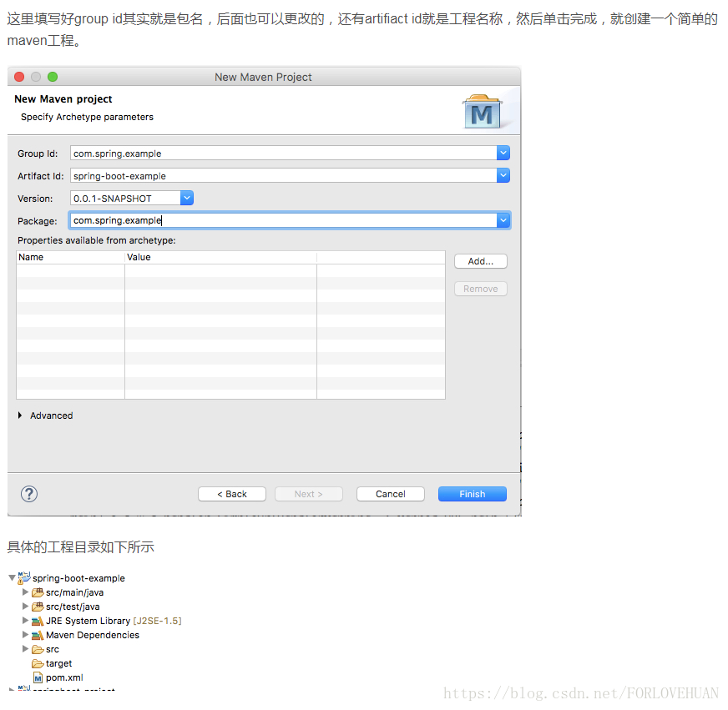Expand the src/main/java tree node
The height and width of the screenshot is (710, 728).
pos(26,592)
